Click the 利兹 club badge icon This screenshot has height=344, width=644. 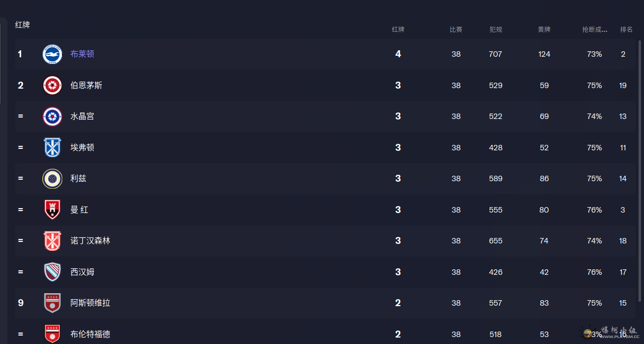(52, 179)
